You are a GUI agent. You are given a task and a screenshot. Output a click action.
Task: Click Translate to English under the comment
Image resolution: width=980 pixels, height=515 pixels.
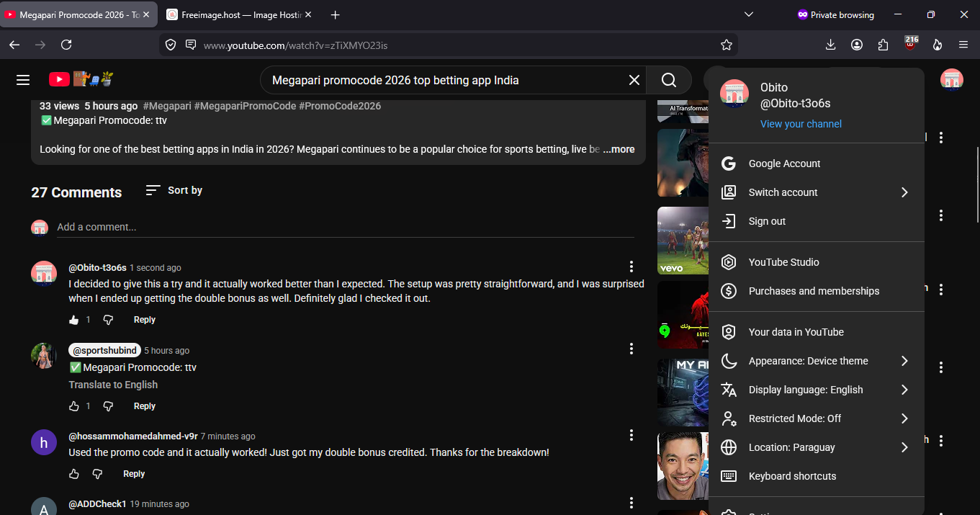(x=113, y=385)
